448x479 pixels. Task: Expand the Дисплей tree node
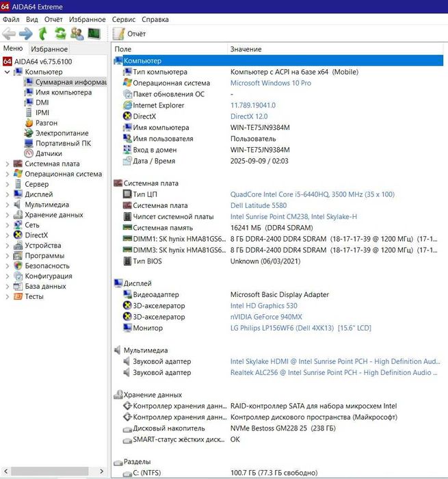(8, 194)
